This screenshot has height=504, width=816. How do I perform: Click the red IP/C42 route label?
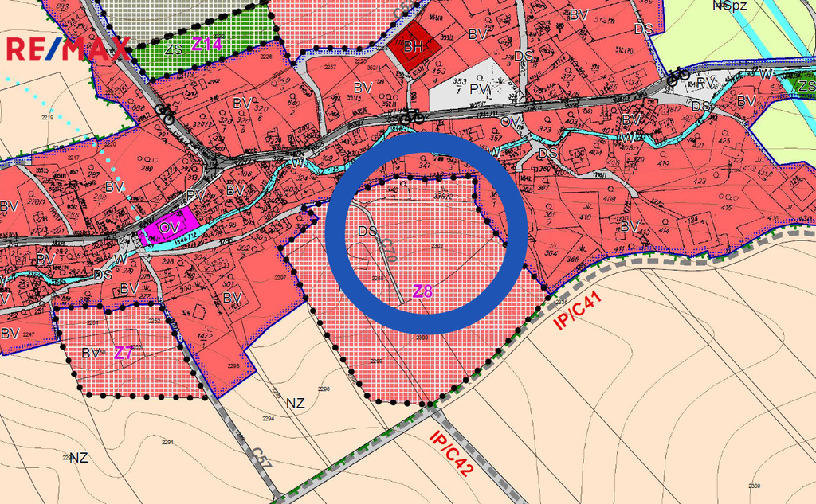coord(452,453)
